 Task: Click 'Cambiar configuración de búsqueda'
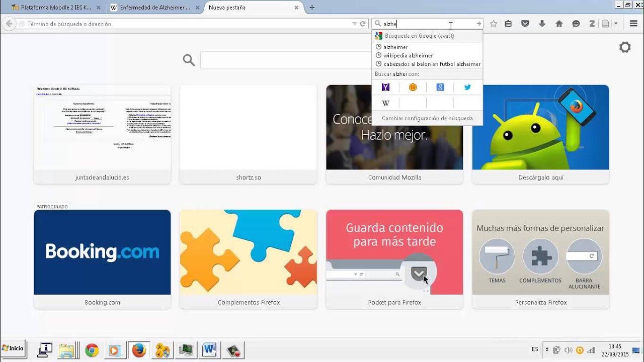point(427,118)
